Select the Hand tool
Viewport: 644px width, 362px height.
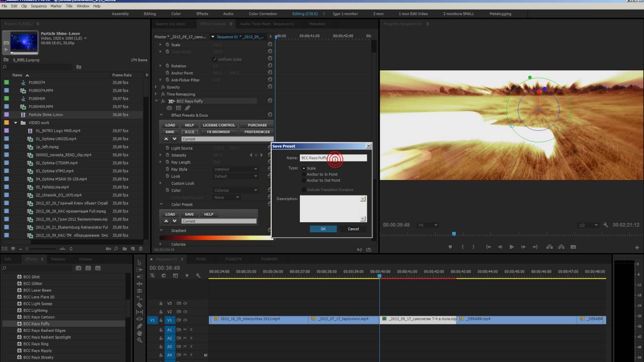(x=139, y=333)
